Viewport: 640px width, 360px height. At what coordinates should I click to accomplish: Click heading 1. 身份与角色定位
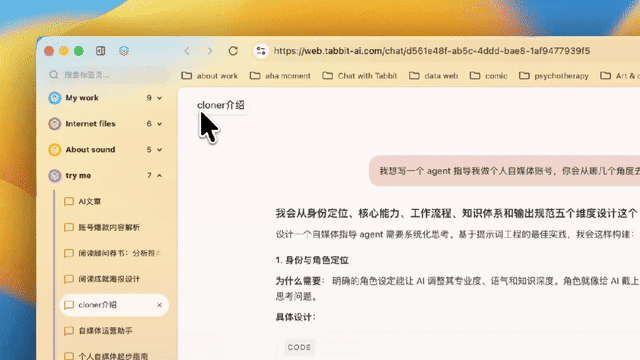312,260
